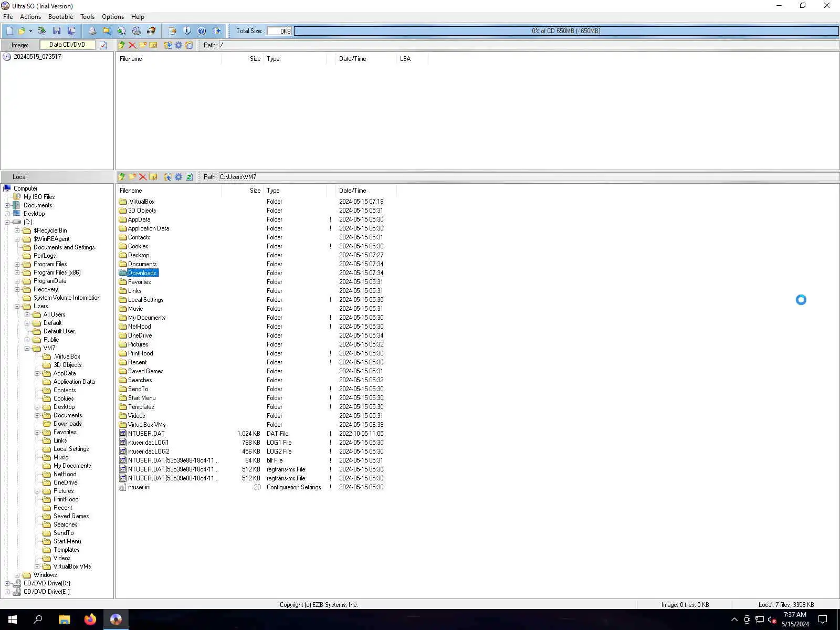Screen dimensions: 840x630
Task: Click the gear icon in the image toolbar
Action: [x=178, y=45]
